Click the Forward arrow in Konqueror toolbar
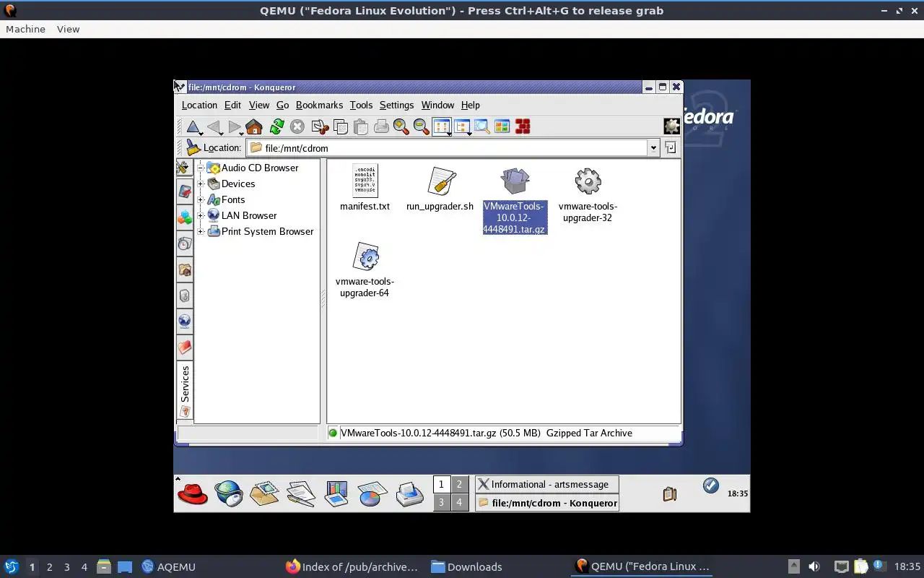Image resolution: width=924 pixels, height=578 pixels. click(x=234, y=127)
